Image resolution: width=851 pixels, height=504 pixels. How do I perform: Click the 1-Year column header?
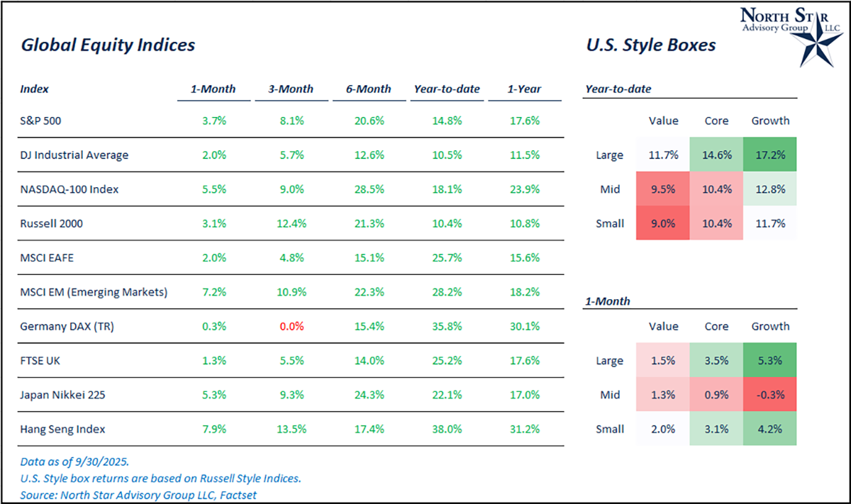pos(524,89)
